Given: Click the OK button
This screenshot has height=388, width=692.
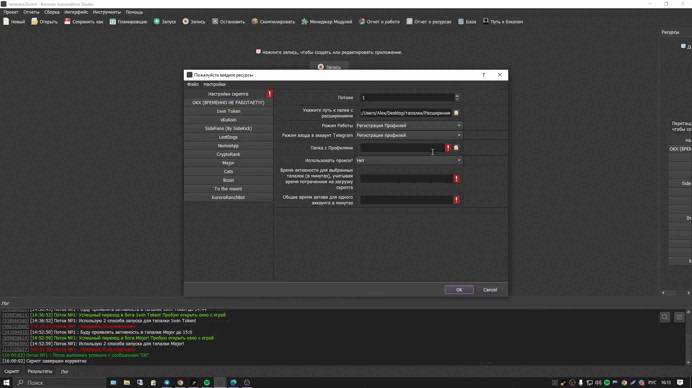Looking at the screenshot, I should click(x=459, y=290).
